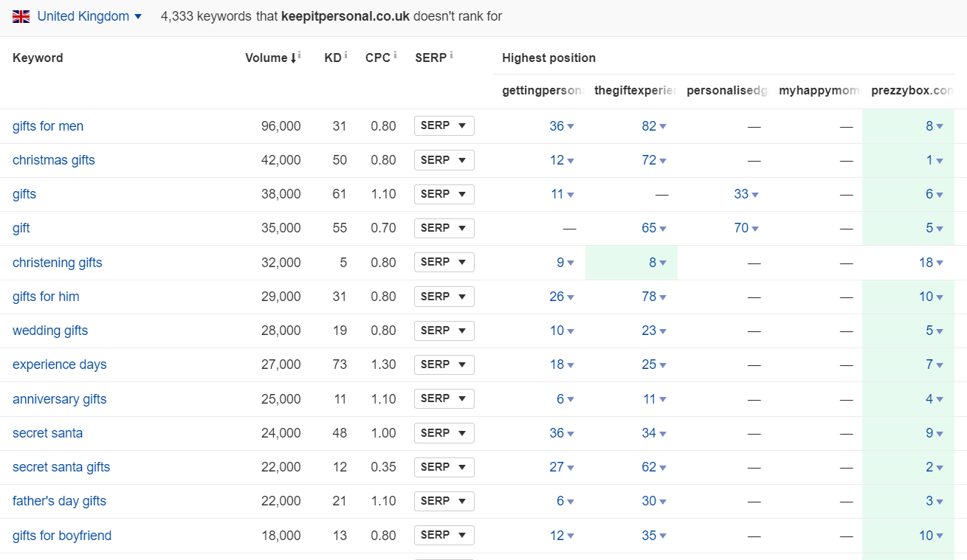Expand SERP dropdown for 'father's day gifts'

(x=444, y=501)
